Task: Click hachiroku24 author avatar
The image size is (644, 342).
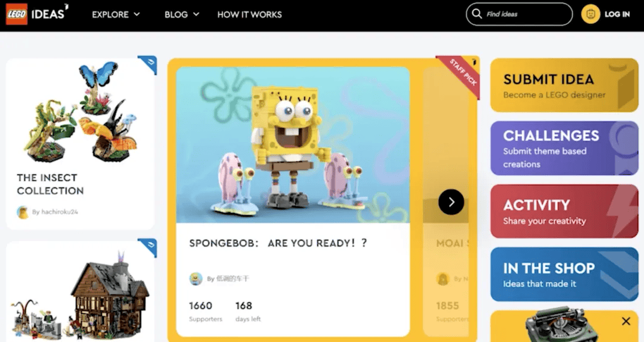Action: pos(23,212)
